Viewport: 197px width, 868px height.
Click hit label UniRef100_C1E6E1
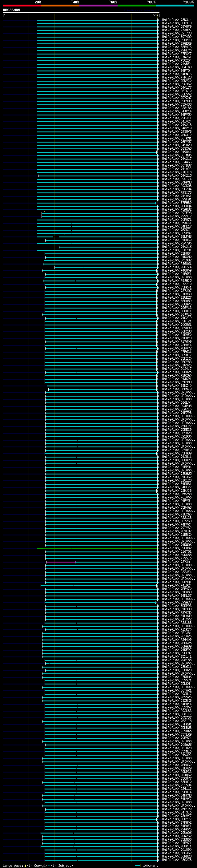point(177,274)
